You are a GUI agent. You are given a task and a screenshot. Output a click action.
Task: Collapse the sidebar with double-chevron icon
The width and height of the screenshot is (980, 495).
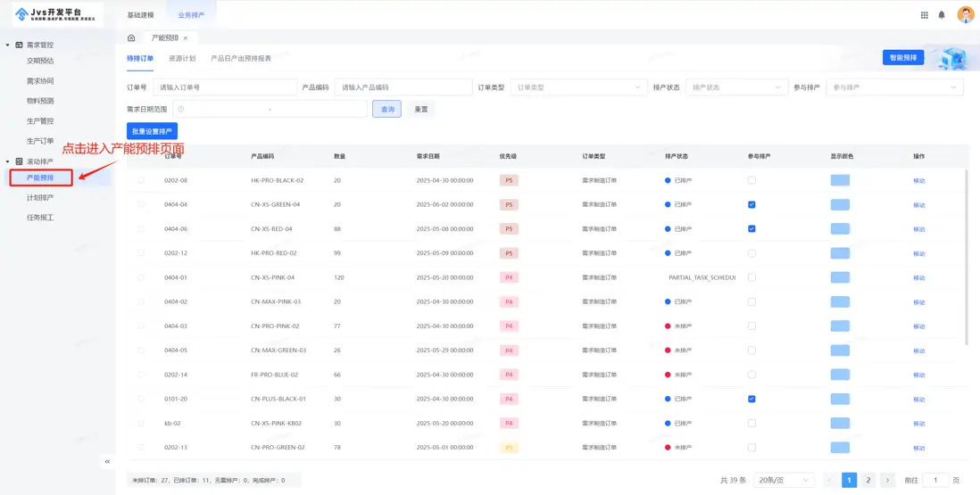(107, 461)
